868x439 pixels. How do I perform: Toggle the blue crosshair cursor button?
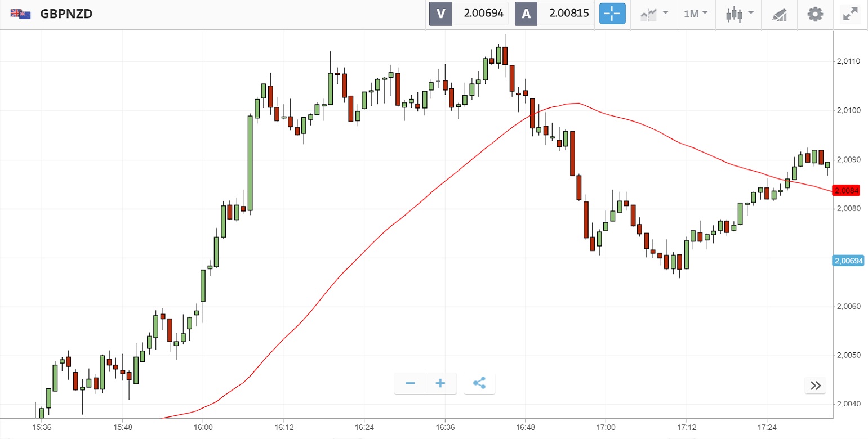[612, 14]
